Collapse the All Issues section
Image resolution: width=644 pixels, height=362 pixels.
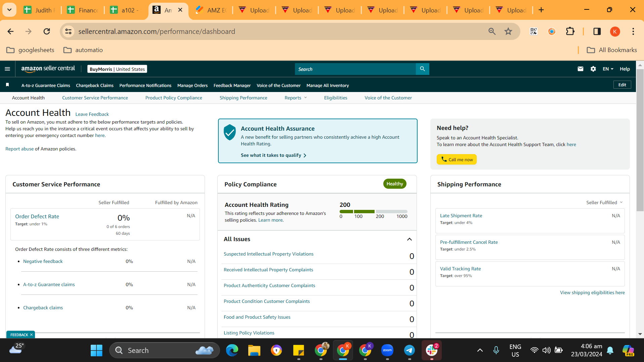tap(409, 239)
